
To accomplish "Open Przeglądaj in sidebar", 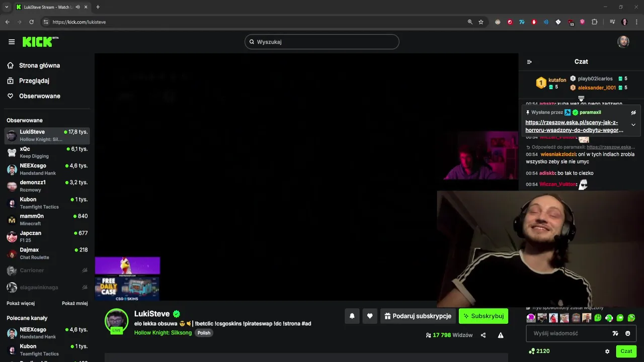I will (28, 80).
